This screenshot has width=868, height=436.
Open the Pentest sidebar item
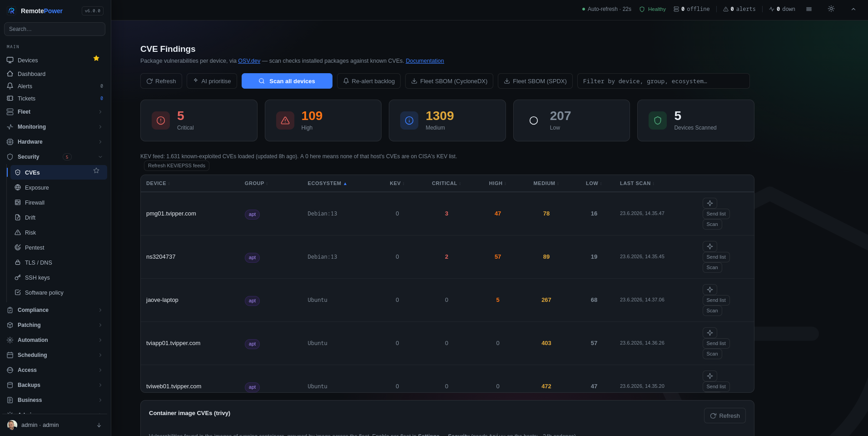(x=59, y=248)
